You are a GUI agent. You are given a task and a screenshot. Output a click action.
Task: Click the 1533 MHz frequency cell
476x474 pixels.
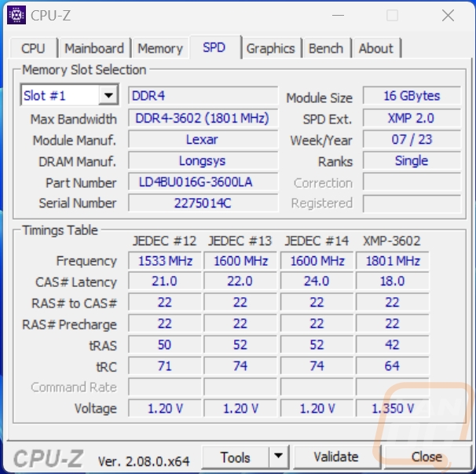tap(165, 261)
